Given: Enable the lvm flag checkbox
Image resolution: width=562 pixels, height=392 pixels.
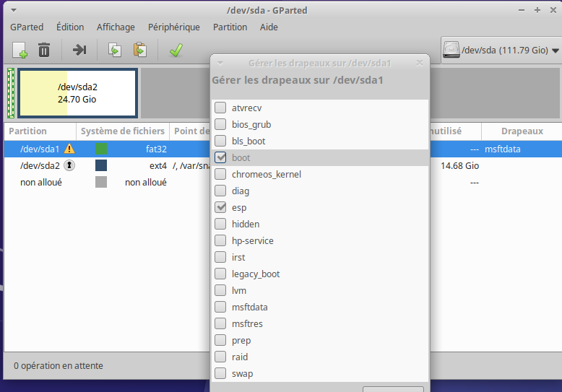Looking at the screenshot, I should click(220, 290).
